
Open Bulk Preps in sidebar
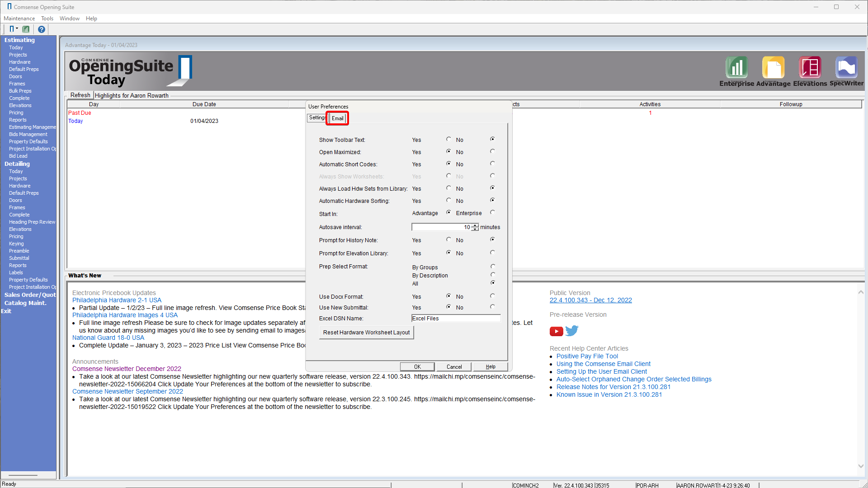click(20, 91)
